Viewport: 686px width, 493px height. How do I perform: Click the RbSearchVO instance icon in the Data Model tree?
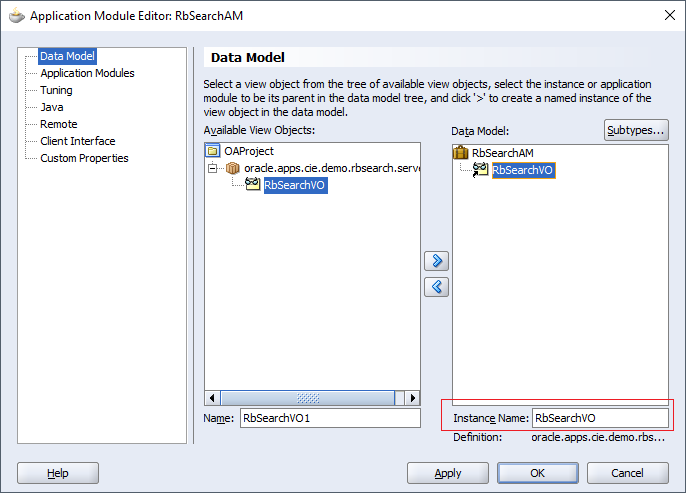[x=480, y=170]
